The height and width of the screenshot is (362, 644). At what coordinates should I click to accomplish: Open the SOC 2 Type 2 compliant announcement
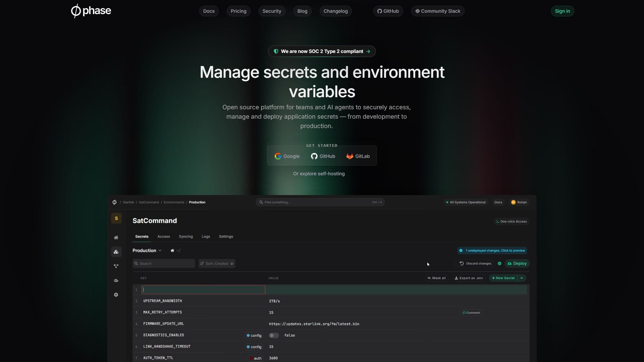click(322, 51)
